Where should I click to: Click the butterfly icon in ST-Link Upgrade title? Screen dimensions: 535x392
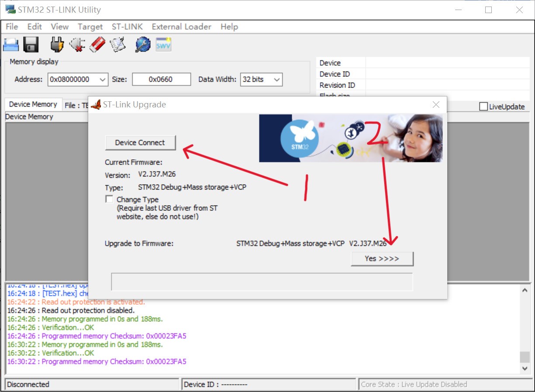pos(96,104)
